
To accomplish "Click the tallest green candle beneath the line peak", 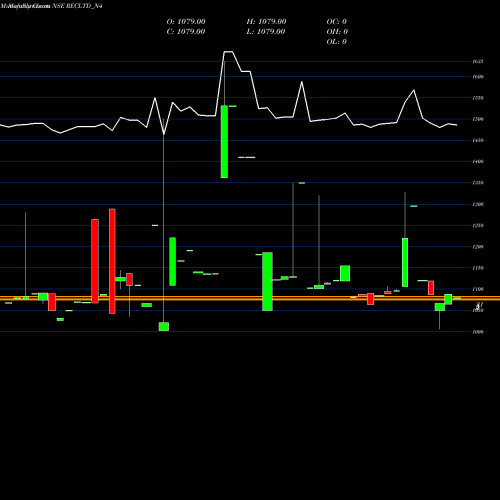I will 224,142.
